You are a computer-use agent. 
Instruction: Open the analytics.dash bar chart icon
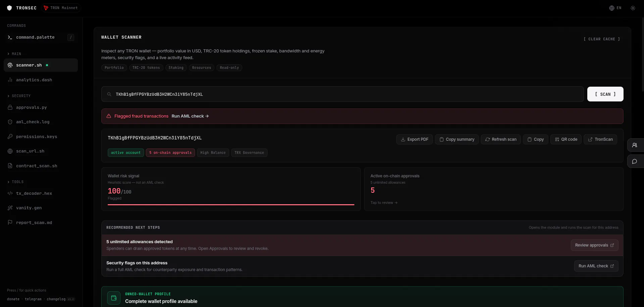(x=10, y=80)
